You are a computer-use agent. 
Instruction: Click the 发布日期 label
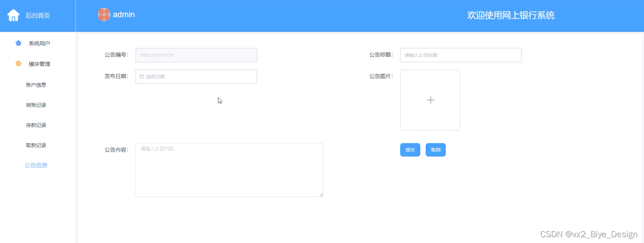point(116,77)
